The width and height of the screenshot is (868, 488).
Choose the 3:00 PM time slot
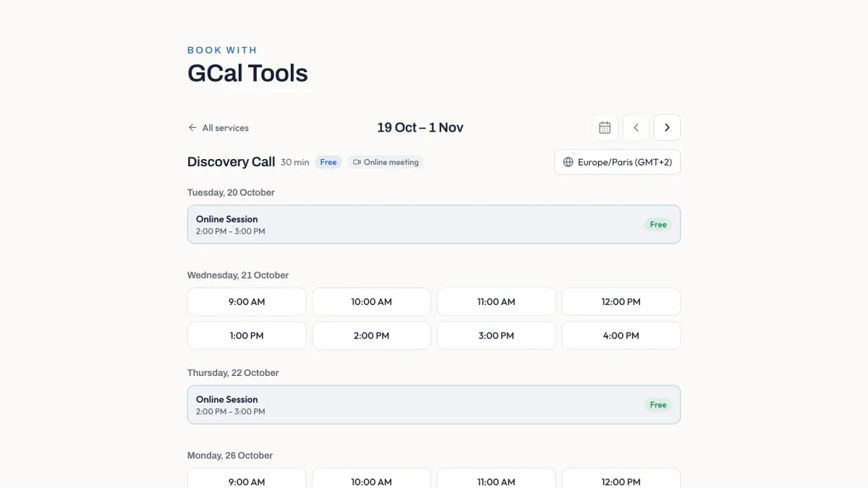click(x=496, y=335)
